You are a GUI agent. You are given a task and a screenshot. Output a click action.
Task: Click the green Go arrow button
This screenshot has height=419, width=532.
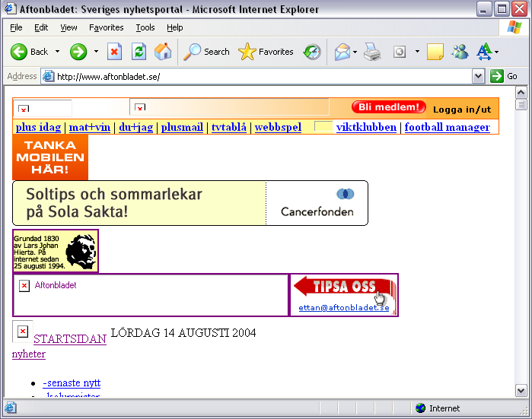(497, 76)
